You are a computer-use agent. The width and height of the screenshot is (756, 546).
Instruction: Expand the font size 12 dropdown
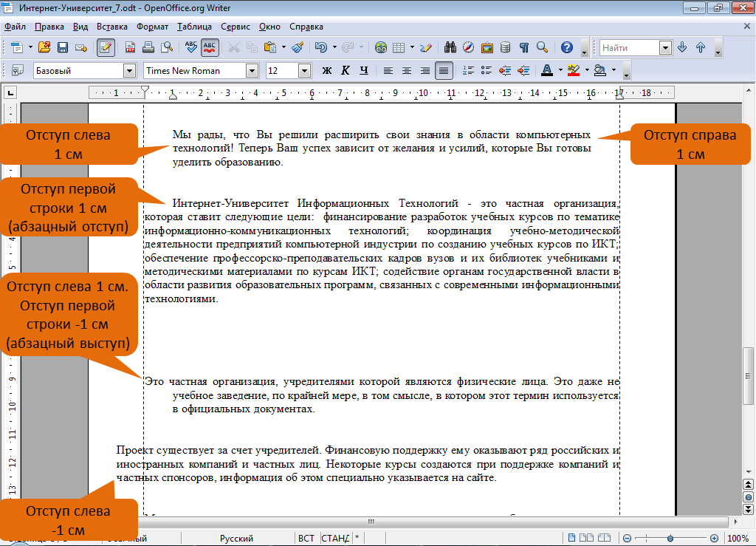pyautogui.click(x=304, y=71)
